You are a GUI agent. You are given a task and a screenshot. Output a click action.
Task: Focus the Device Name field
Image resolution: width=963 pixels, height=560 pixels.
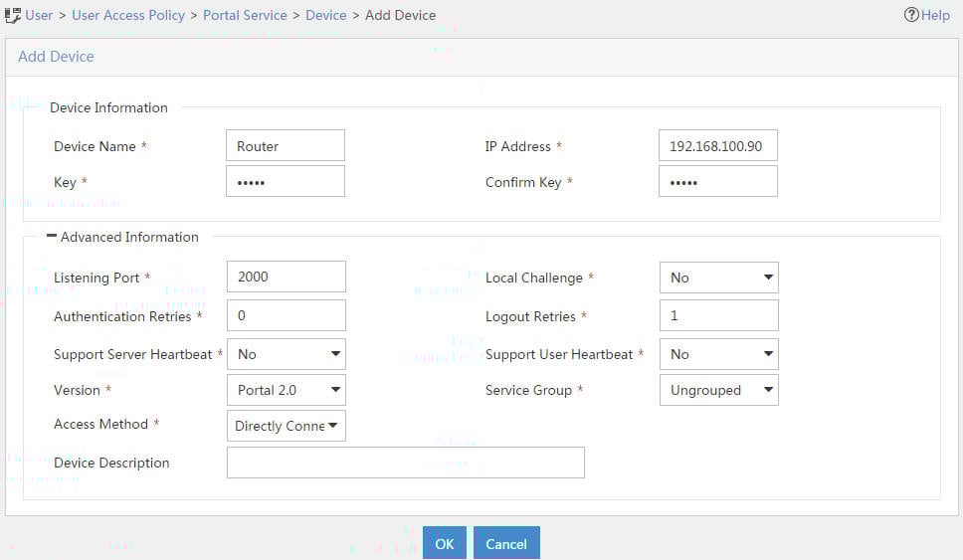[x=286, y=145]
